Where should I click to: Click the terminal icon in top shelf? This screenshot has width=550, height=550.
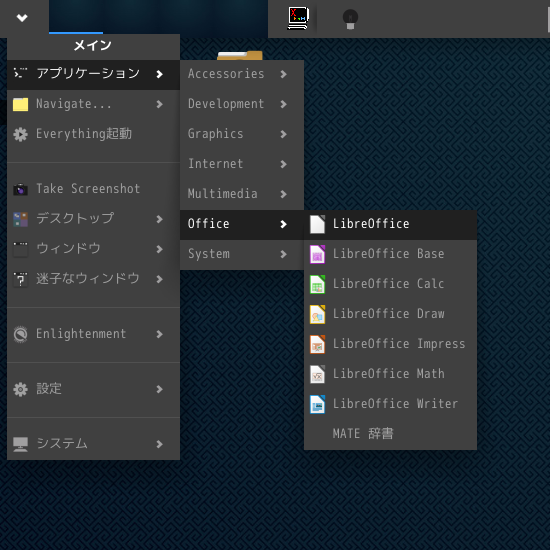299,18
